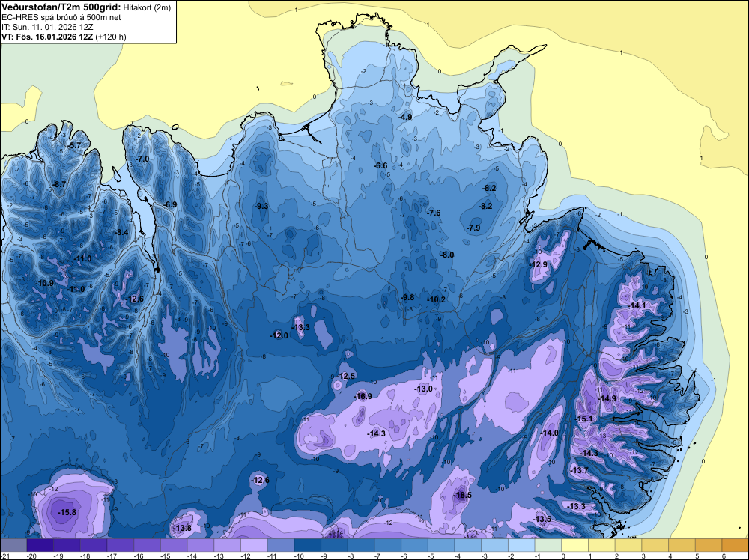749x560 pixels.
Task: Select the -13.5 temperature label
Action: coord(542,519)
